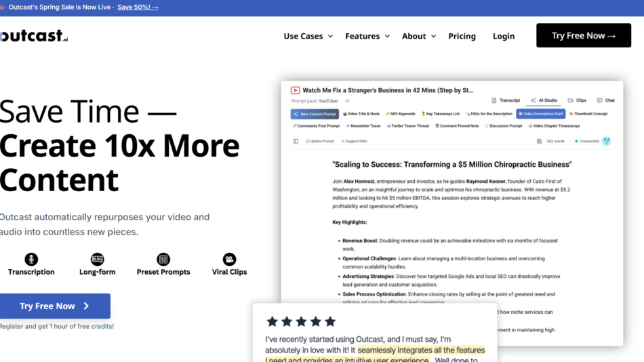The width and height of the screenshot is (644, 362).
Task: Switch to the Transcript tab
Action: 506,100
